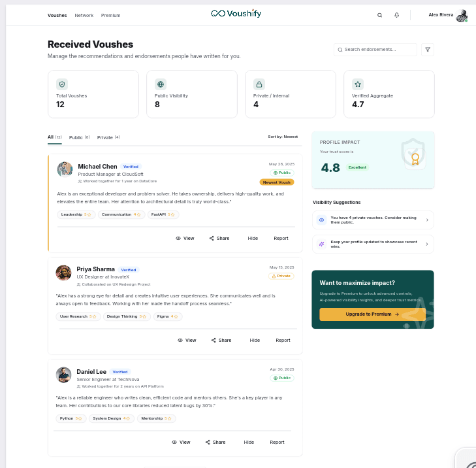
Task: Click Michael Chen's avatar photo
Action: (65, 169)
